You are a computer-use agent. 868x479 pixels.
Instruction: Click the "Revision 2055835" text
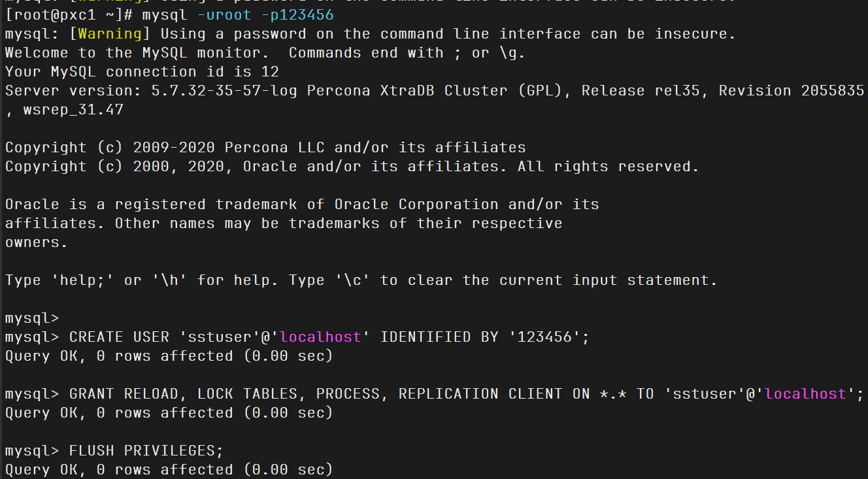[792, 90]
